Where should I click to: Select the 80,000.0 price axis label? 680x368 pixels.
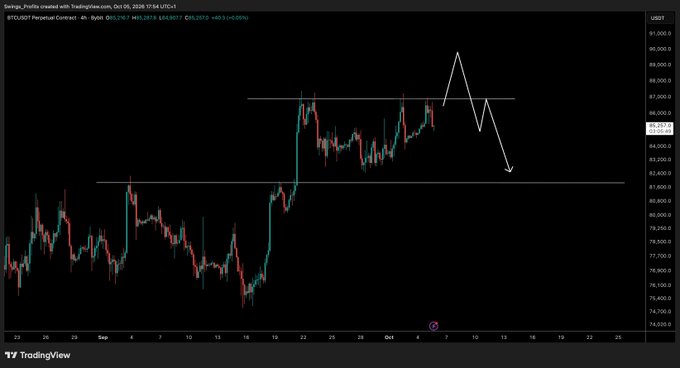click(x=660, y=215)
